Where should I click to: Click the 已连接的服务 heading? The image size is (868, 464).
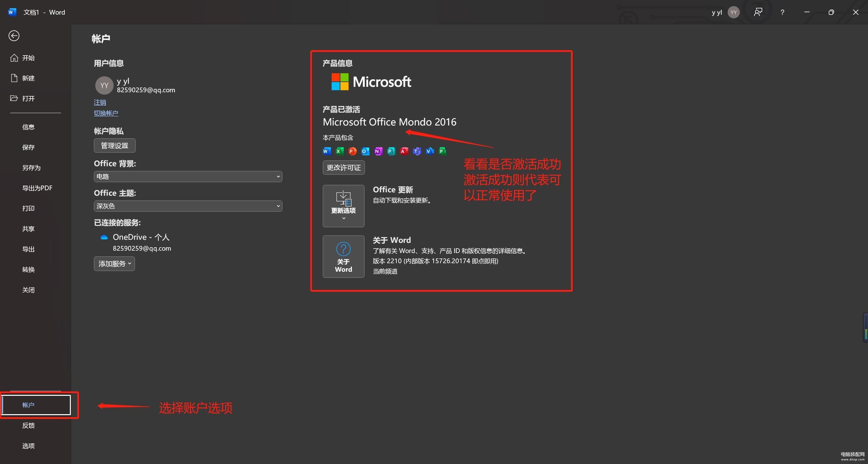coord(117,223)
